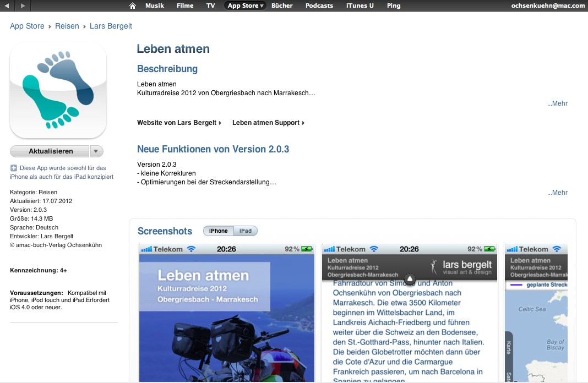Switch to the iPad screenshots tab
This screenshot has width=588, height=383.
click(246, 231)
